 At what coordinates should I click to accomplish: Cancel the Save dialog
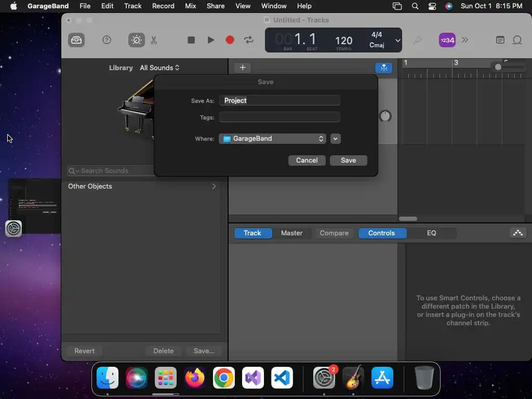[x=307, y=160]
